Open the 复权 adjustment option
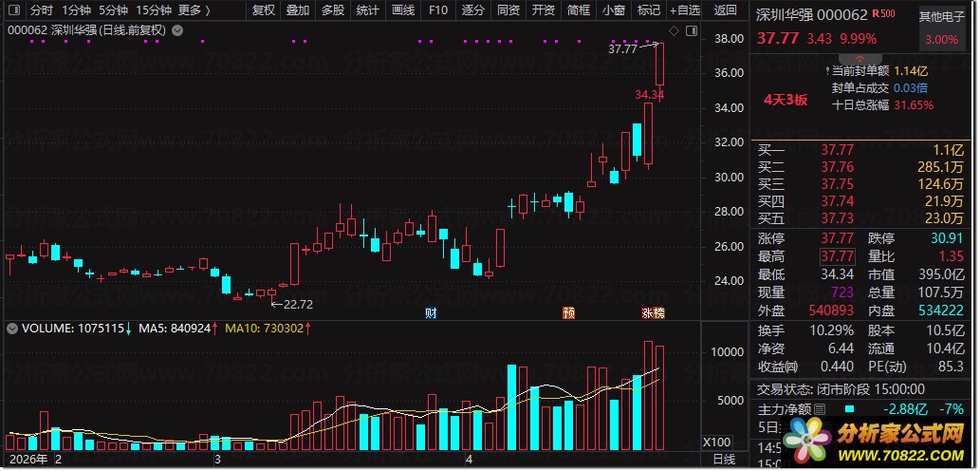 tap(263, 10)
